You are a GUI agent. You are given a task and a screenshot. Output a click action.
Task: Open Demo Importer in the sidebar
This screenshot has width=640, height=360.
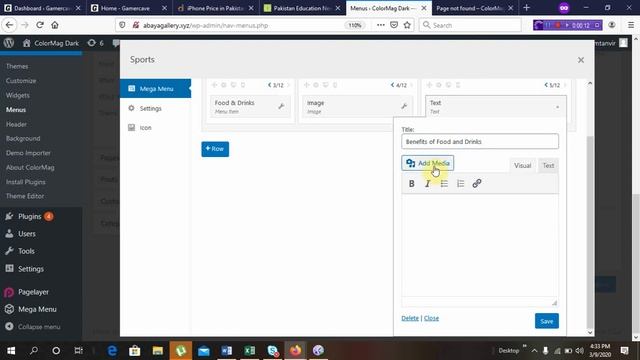(x=28, y=153)
